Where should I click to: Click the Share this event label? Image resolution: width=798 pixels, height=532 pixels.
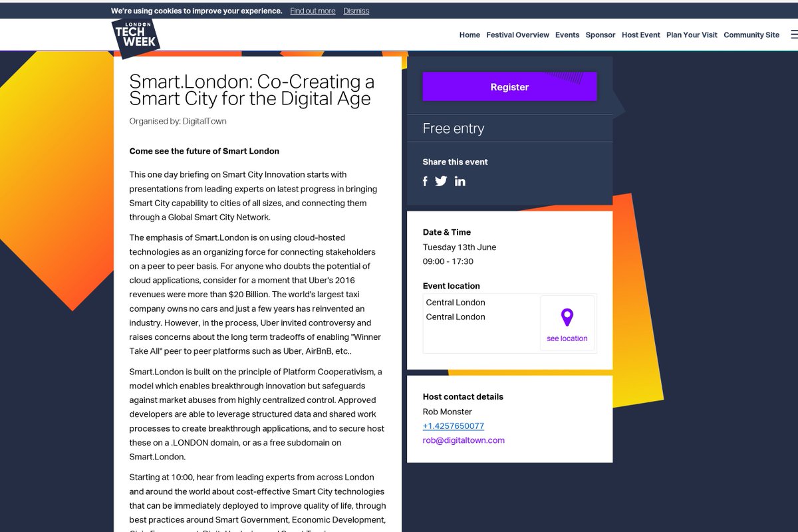pyautogui.click(x=455, y=162)
